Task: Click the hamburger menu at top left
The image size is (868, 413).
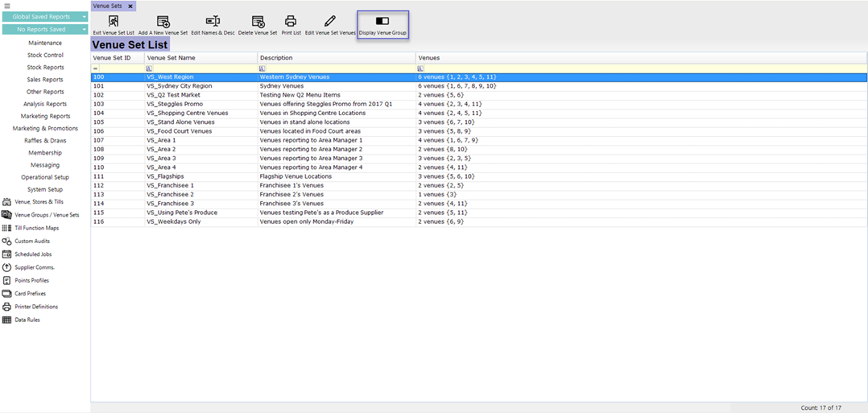Action: tap(7, 6)
